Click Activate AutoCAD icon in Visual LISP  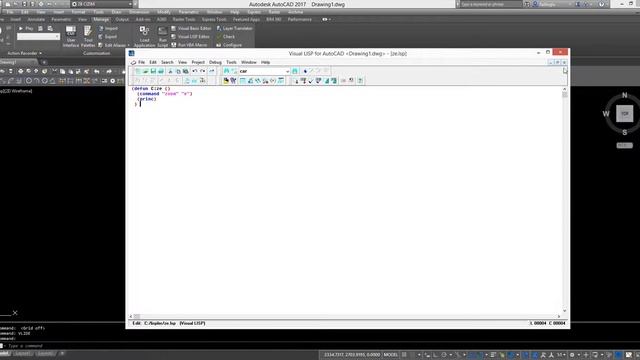pos(226,81)
